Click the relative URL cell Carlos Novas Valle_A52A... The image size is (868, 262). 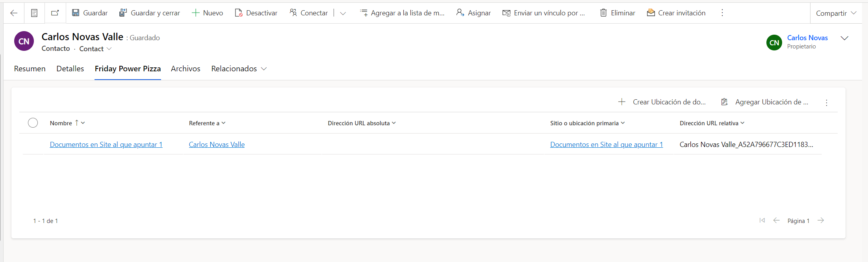pyautogui.click(x=746, y=145)
